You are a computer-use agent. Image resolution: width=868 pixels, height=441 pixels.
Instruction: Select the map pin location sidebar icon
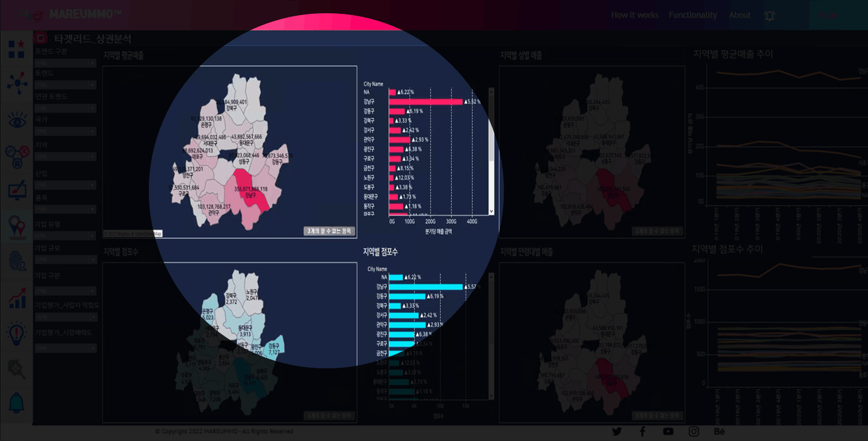tap(17, 227)
